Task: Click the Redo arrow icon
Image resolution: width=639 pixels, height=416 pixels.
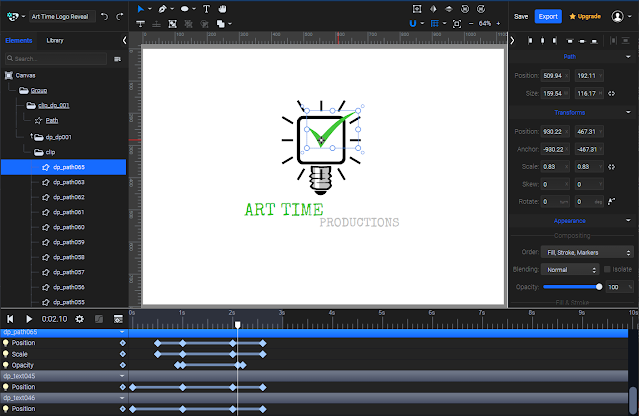Action: pos(119,16)
